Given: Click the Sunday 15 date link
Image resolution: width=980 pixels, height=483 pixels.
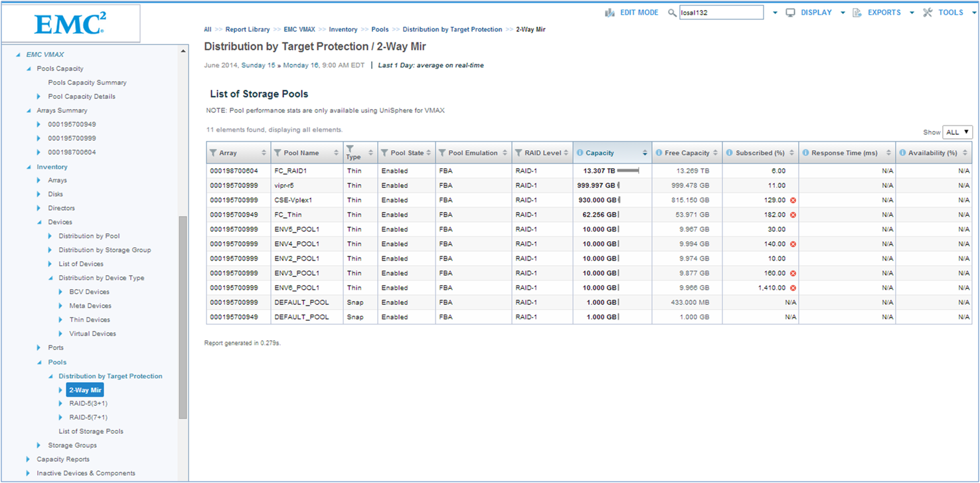Looking at the screenshot, I should coord(258,65).
